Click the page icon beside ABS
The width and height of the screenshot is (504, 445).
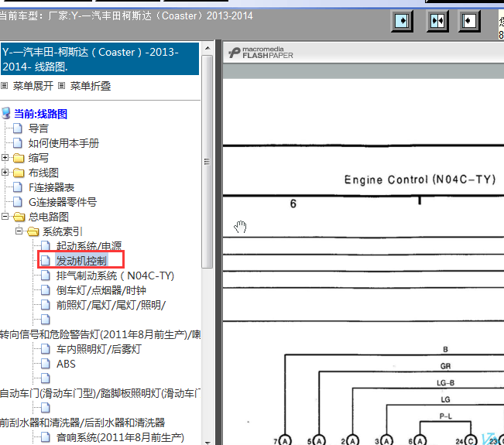pos(46,364)
